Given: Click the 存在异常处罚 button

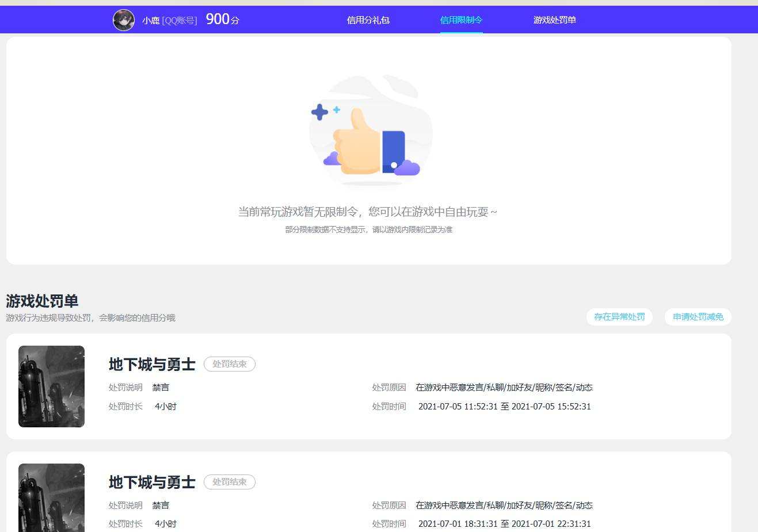Looking at the screenshot, I should pyautogui.click(x=619, y=317).
